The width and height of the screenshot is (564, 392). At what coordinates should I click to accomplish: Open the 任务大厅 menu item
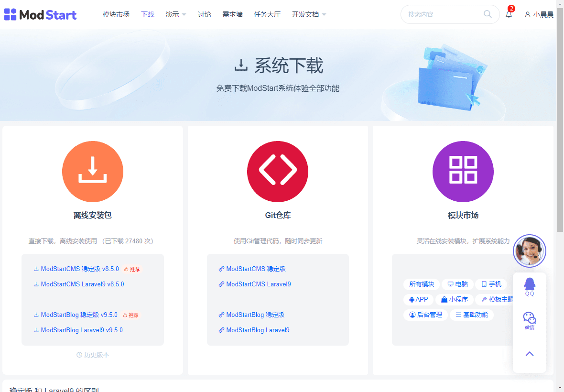click(x=267, y=14)
